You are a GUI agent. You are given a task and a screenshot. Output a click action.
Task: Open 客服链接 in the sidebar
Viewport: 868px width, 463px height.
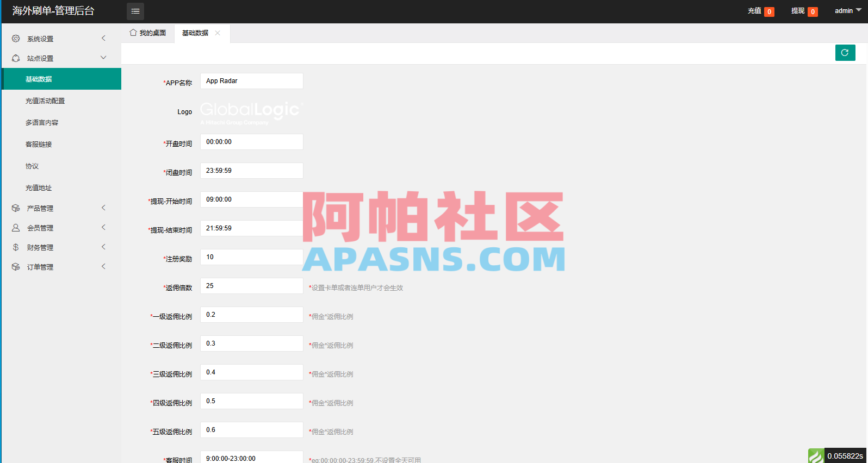point(61,144)
